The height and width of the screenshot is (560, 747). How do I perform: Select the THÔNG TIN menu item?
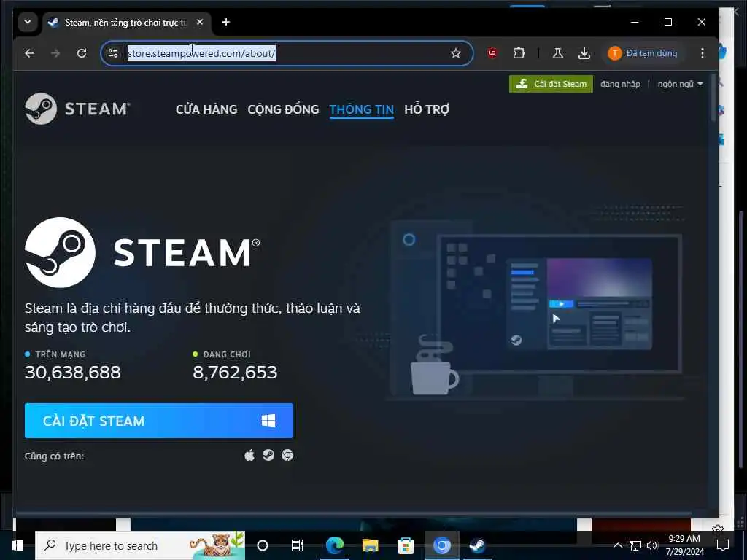pos(362,109)
